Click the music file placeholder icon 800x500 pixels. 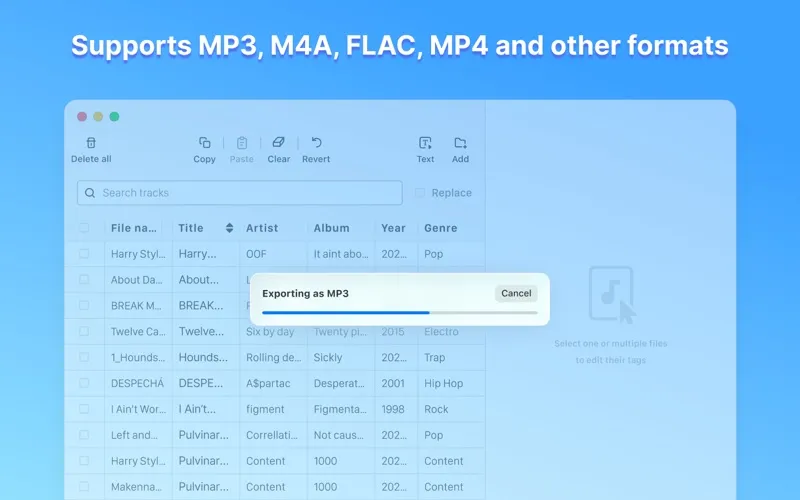coord(612,295)
